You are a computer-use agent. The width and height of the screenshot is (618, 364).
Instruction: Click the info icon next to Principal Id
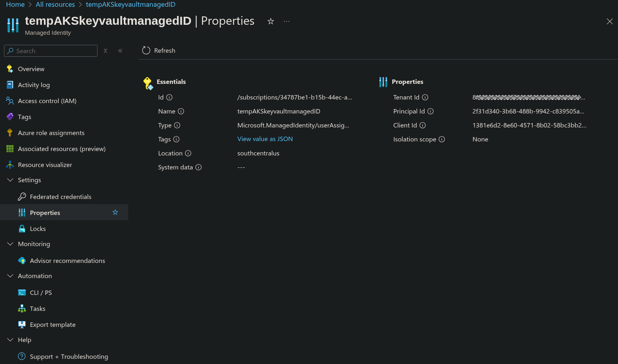click(x=431, y=111)
